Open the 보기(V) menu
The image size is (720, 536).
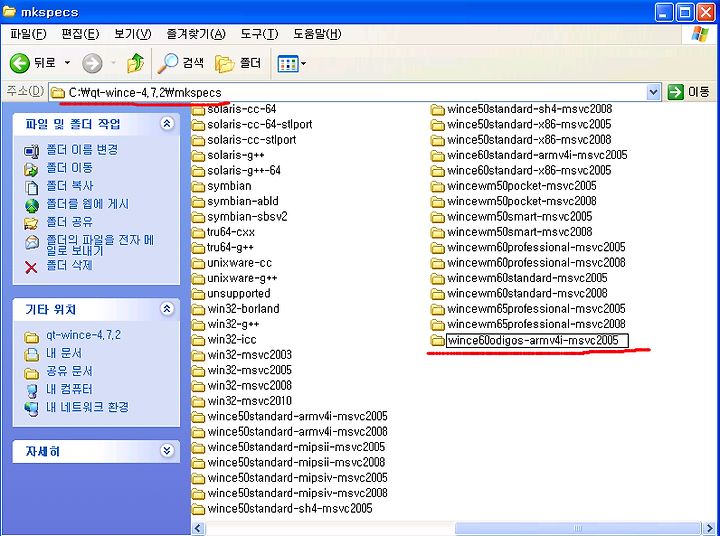click(133, 34)
